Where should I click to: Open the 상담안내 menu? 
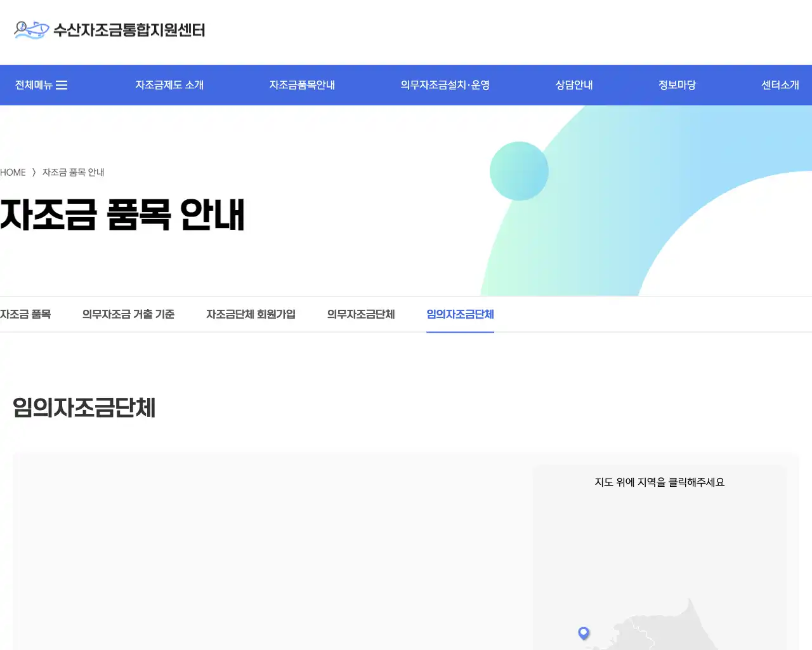coord(573,84)
